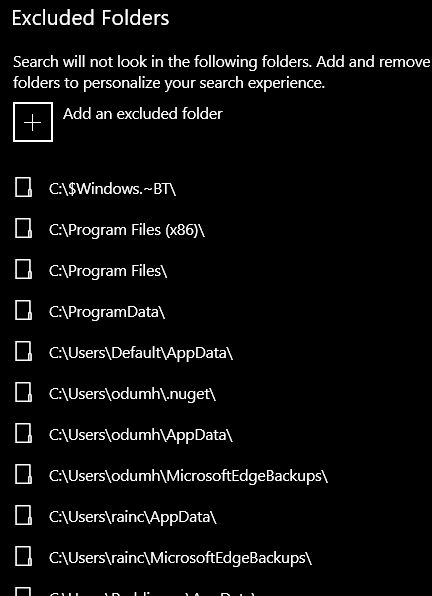Viewport: 432px width, 596px height.
Task: Click the folder icon beside C:\ProgramData\
Action: 23,311
